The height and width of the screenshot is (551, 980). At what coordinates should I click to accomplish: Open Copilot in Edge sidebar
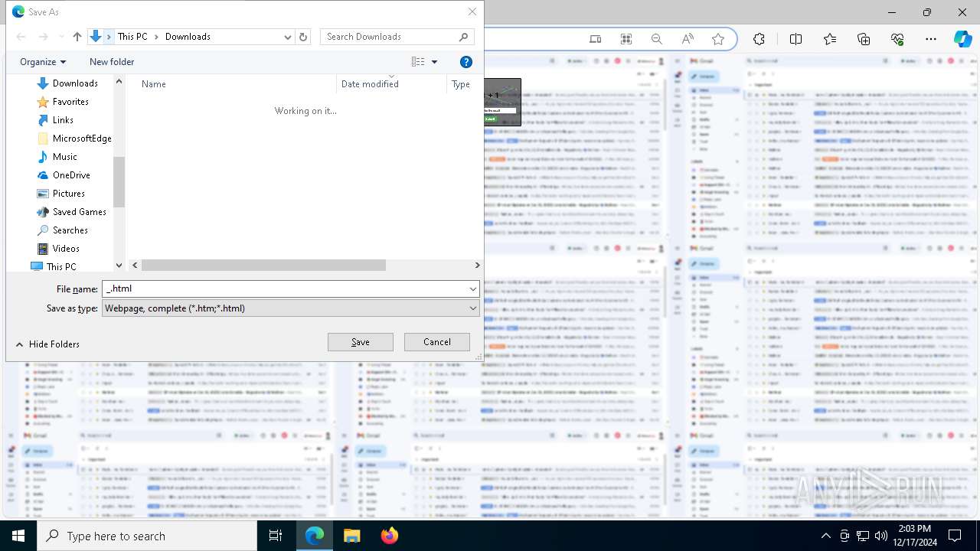point(962,39)
